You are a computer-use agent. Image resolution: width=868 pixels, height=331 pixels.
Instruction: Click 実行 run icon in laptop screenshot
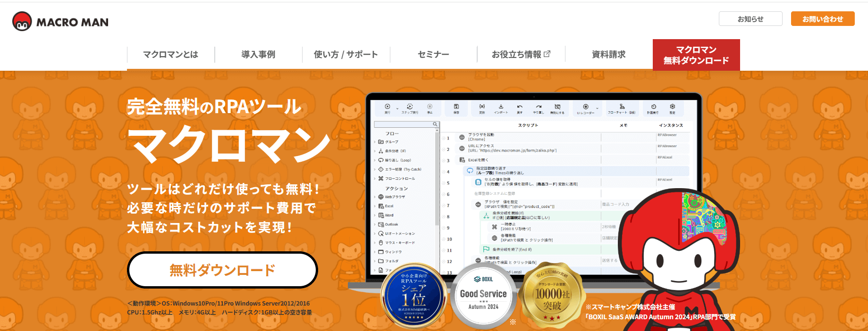(x=388, y=108)
